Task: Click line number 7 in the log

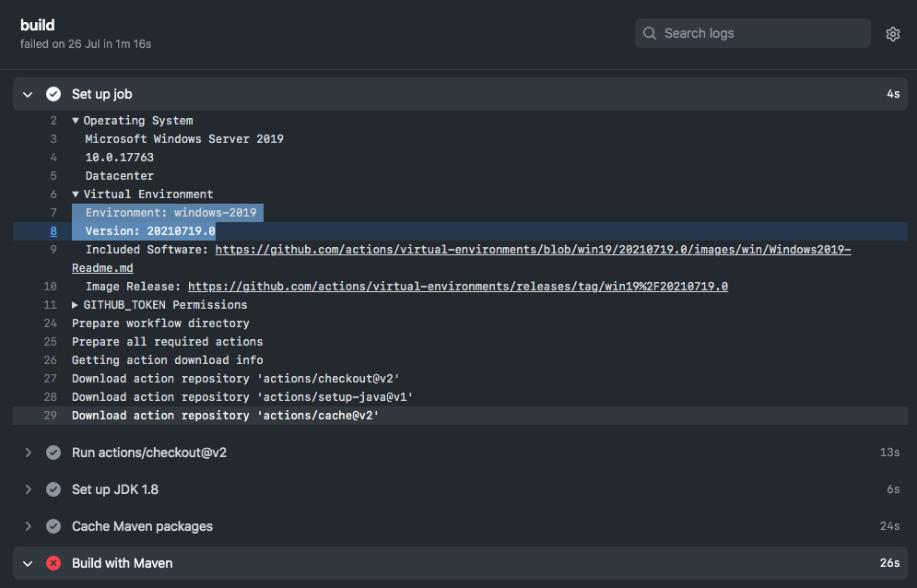Action: pos(53,213)
